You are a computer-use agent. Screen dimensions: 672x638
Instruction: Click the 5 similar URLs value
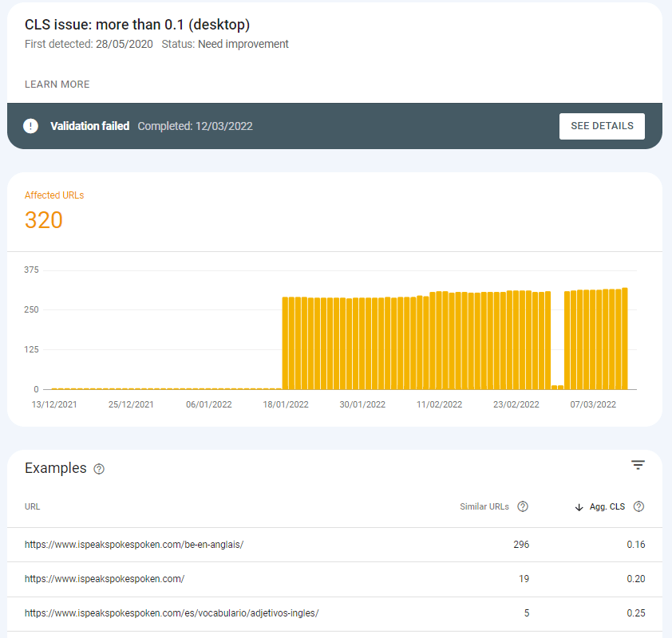click(527, 613)
